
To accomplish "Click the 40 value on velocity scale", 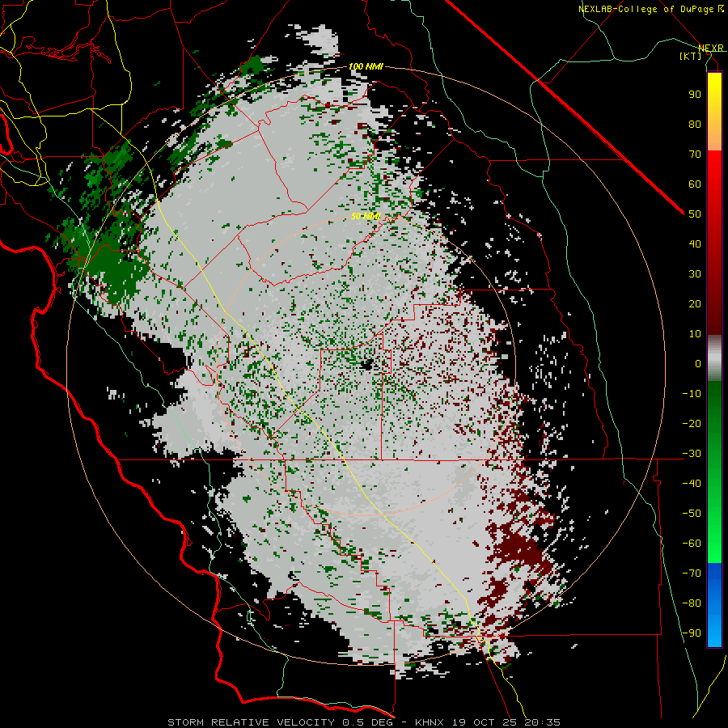I will 695,243.
